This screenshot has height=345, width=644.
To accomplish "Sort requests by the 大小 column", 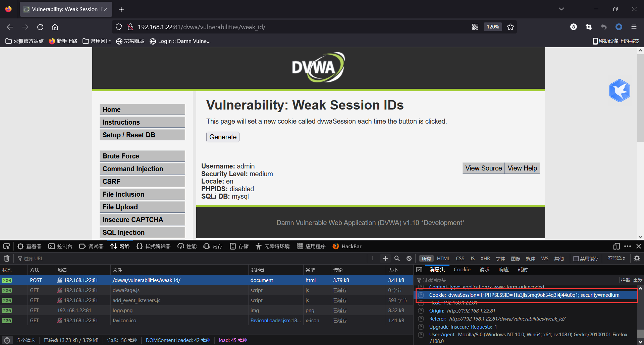I will (x=399, y=270).
